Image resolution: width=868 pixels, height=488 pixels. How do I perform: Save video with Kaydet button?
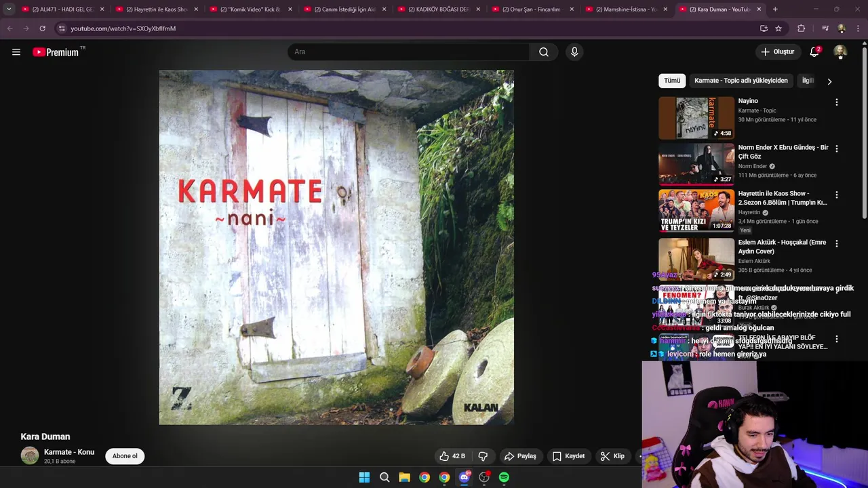[x=568, y=456]
